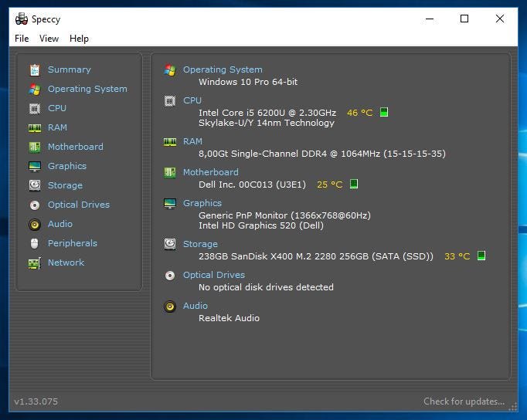Click the Graphics monitor icon in sidebar
527x420 pixels.
coord(35,167)
